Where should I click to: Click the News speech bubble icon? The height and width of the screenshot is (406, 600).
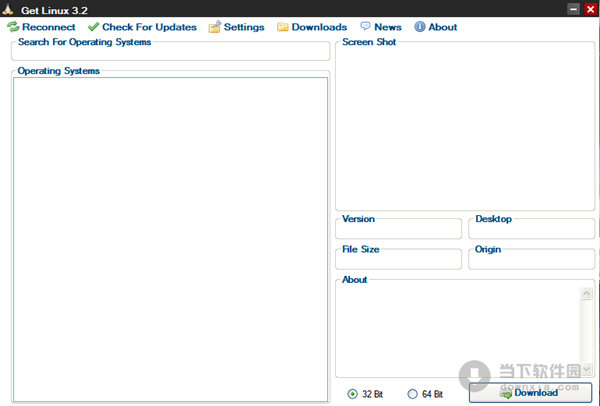pyautogui.click(x=365, y=27)
